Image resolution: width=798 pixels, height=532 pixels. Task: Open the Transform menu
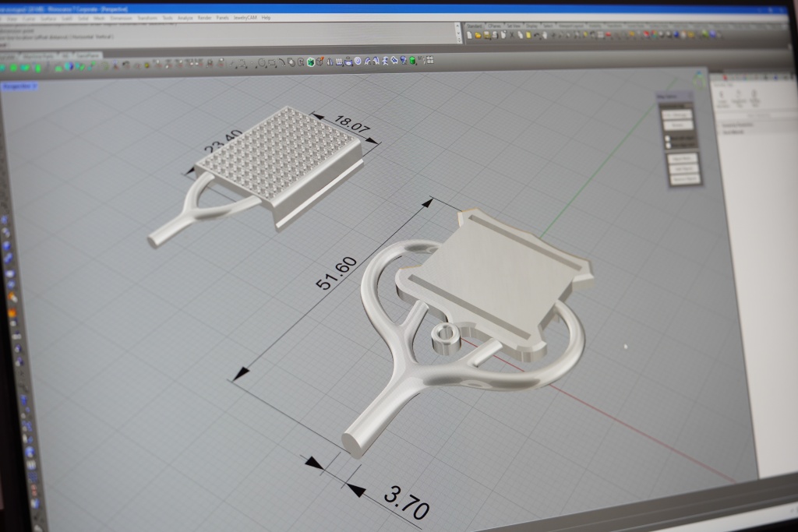[147, 18]
